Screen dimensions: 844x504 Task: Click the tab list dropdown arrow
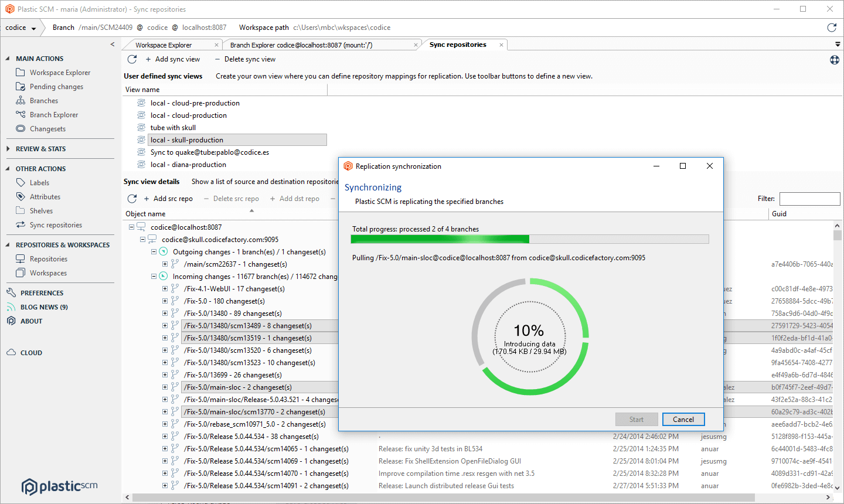838,45
